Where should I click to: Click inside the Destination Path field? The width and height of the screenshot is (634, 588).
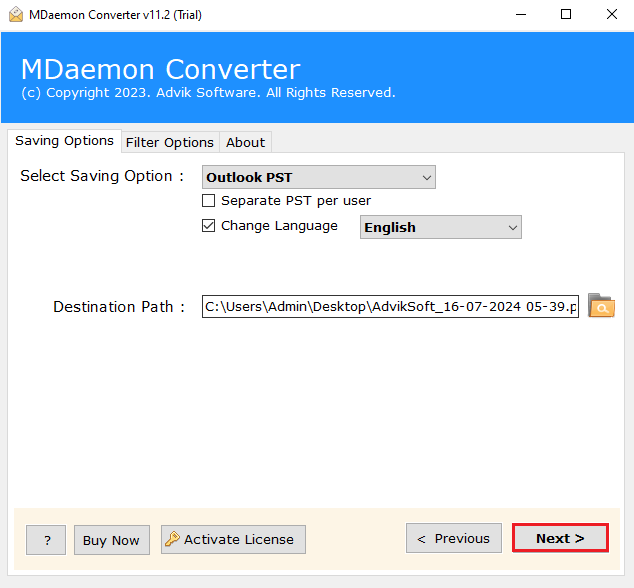click(390, 307)
